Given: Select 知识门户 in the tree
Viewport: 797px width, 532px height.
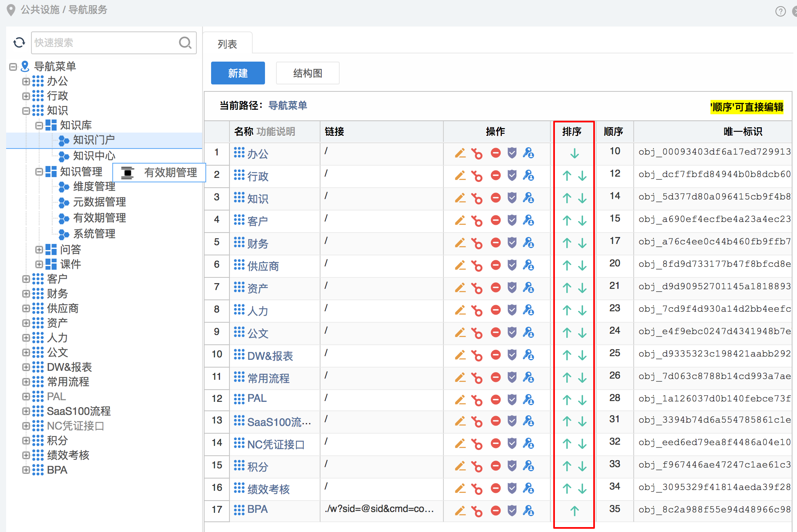Looking at the screenshot, I should (94, 140).
